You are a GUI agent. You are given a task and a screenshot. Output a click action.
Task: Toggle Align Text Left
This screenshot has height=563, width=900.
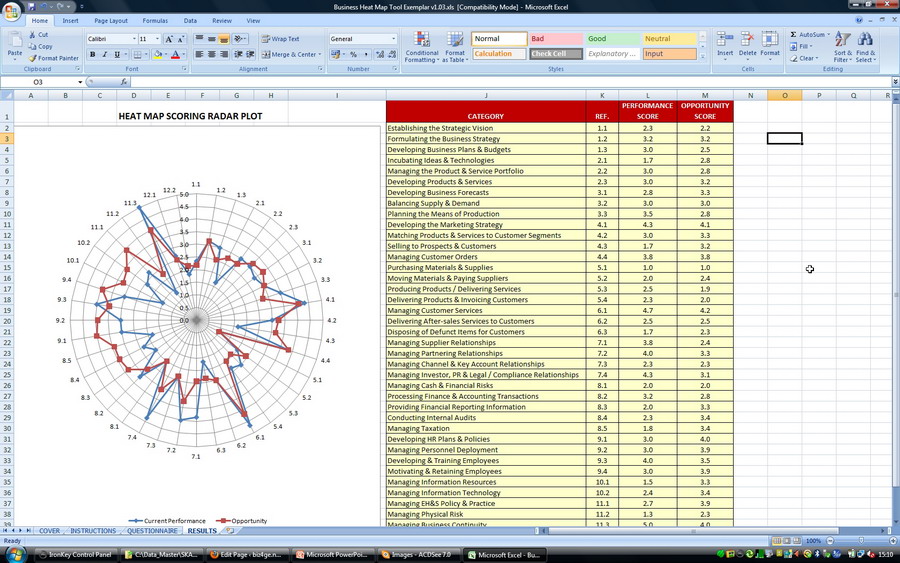[x=199, y=55]
